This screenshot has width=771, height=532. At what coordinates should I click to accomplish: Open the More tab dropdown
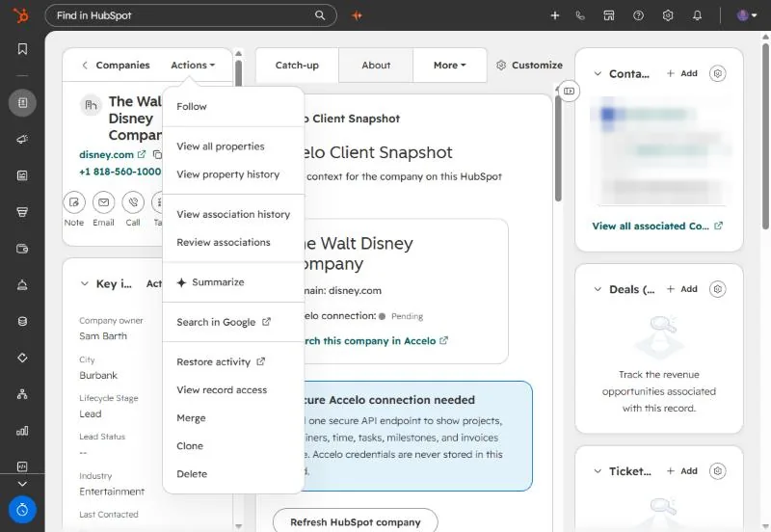(x=450, y=65)
